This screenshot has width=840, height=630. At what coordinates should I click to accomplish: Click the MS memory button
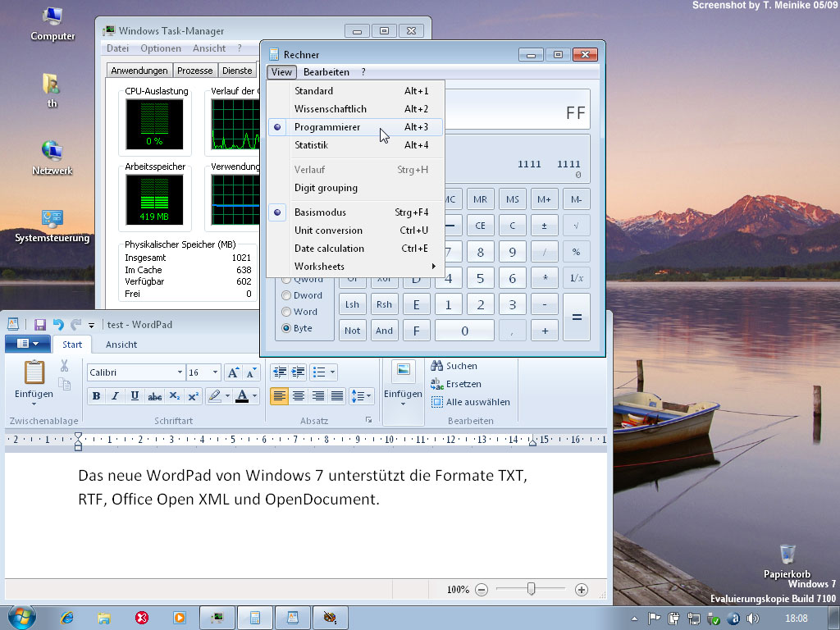click(512, 199)
